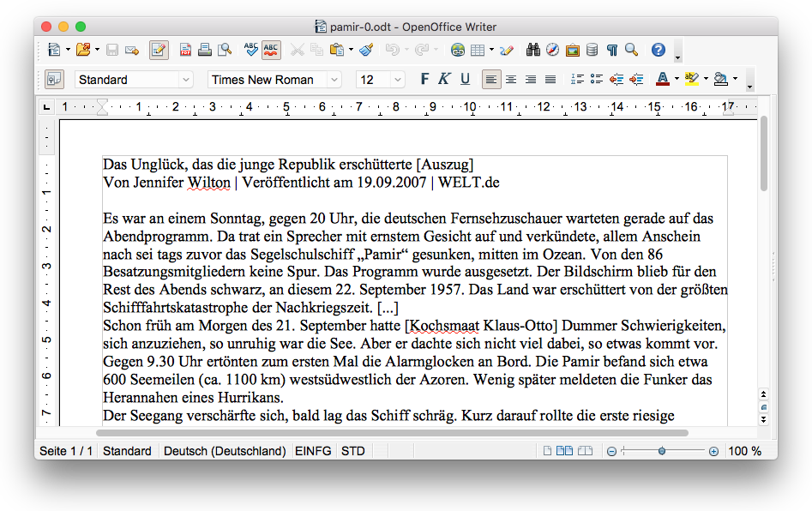Viewport: 812px width, 511px height.
Task: Open the font size 12 dropdown
Action: (x=398, y=80)
